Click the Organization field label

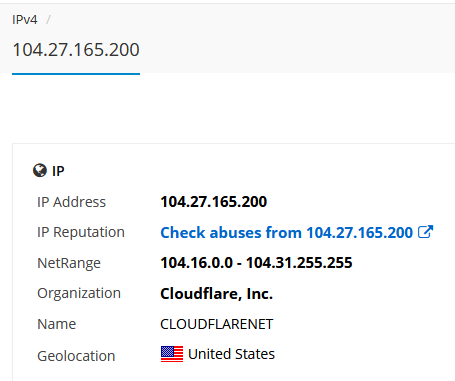pos(79,293)
